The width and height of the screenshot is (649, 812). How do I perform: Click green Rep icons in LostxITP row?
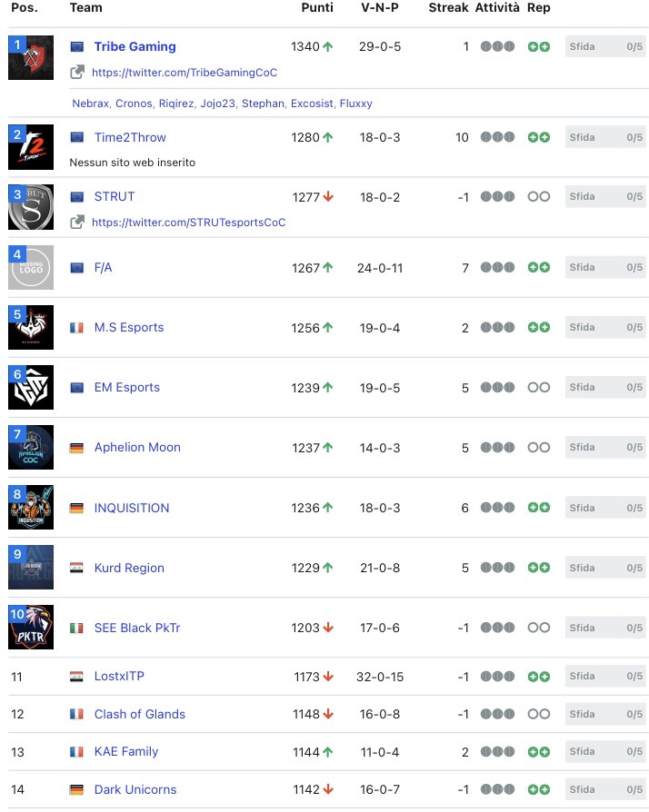(539, 677)
